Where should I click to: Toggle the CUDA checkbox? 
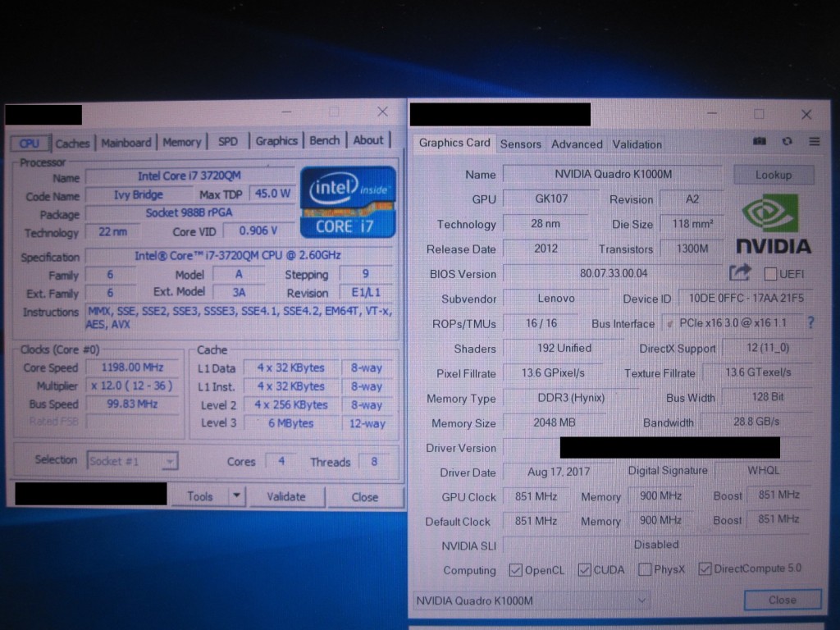pos(584,569)
